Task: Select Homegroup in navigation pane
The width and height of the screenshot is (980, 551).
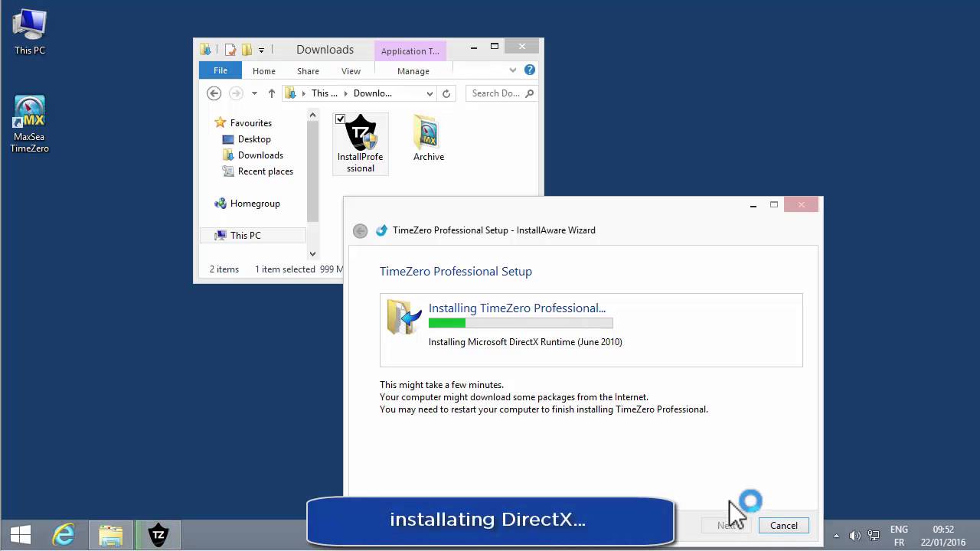Action: 255,204
